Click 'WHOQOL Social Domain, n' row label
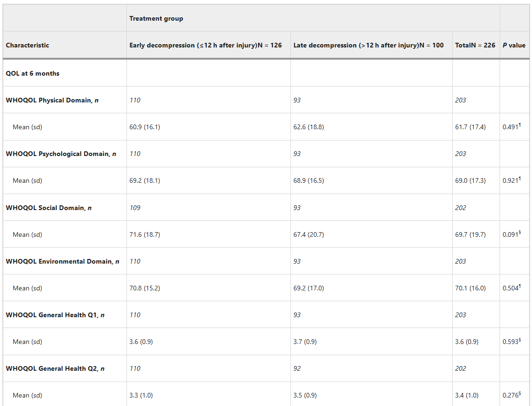The width and height of the screenshot is (532, 406). click(48, 208)
